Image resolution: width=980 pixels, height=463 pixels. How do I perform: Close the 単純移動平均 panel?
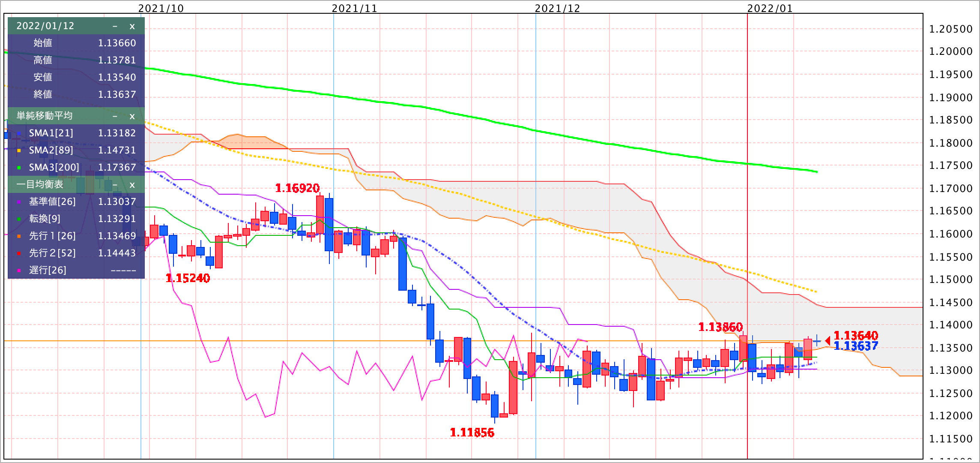coord(132,116)
